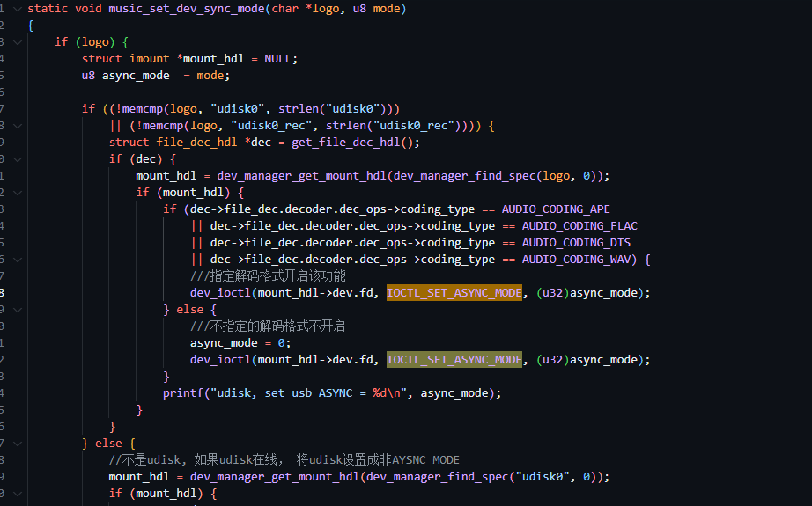812x506 pixels.
Task: Collapse the outer '} else {' block above udisk comment
Action: coord(18,444)
